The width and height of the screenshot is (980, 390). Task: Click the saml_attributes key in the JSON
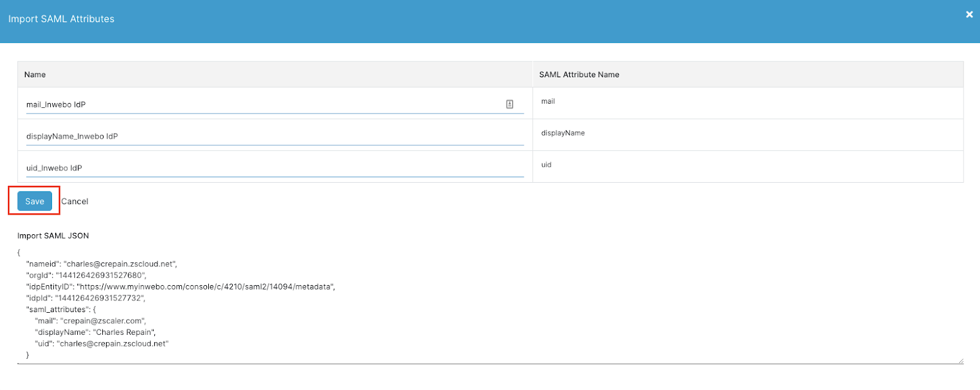point(58,310)
